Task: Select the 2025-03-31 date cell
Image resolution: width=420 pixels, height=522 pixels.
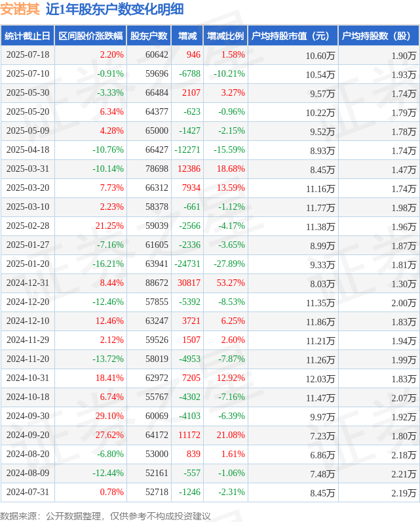Action: tap(28, 169)
